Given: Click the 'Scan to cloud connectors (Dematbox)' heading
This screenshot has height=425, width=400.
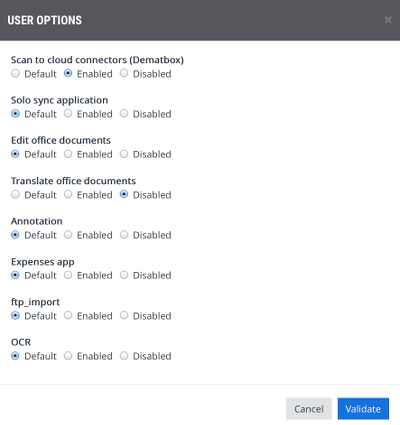Looking at the screenshot, I should (97, 60).
